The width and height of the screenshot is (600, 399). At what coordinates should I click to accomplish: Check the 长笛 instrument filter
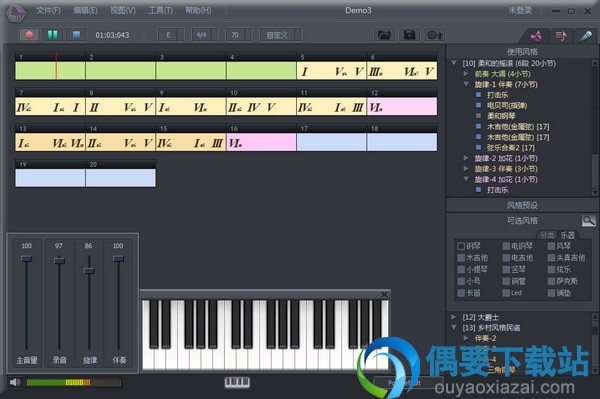tap(461, 293)
